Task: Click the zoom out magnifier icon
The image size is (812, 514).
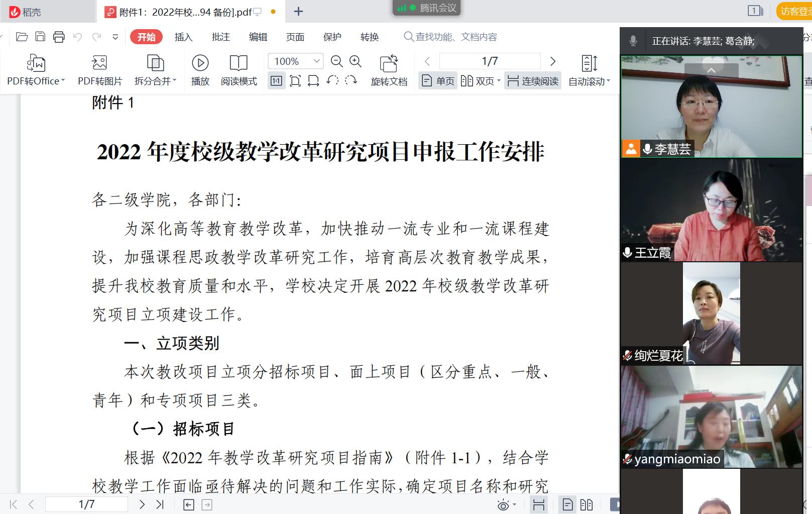Action: [337, 61]
